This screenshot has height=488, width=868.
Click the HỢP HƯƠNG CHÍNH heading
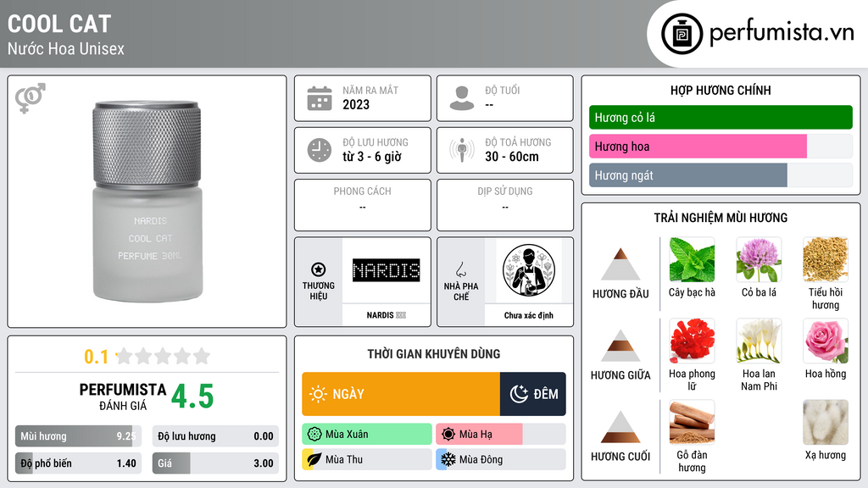(x=721, y=90)
